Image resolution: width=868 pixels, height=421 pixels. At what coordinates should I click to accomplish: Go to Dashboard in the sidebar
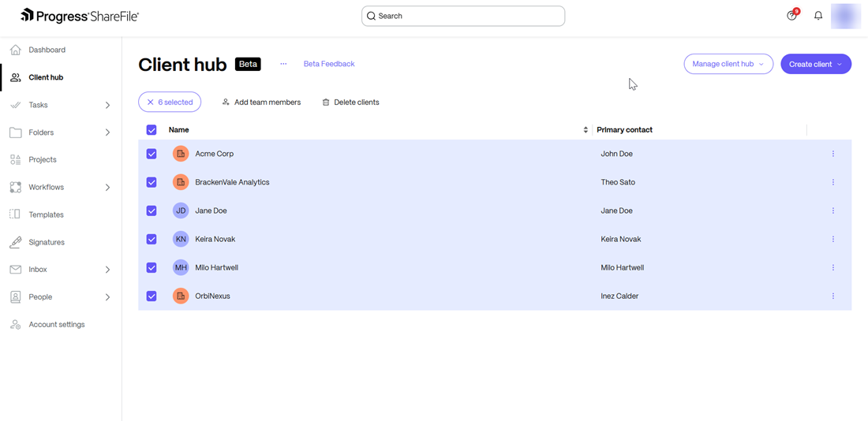tap(47, 50)
